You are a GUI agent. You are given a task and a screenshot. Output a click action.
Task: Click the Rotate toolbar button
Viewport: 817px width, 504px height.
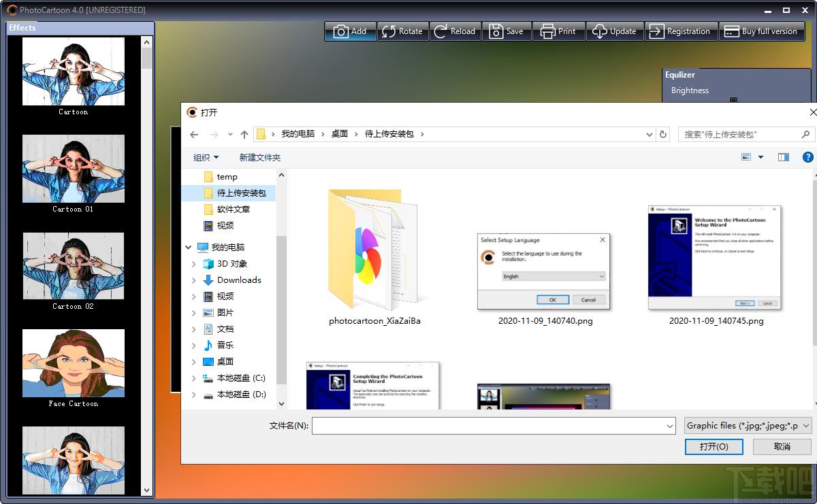(x=402, y=31)
